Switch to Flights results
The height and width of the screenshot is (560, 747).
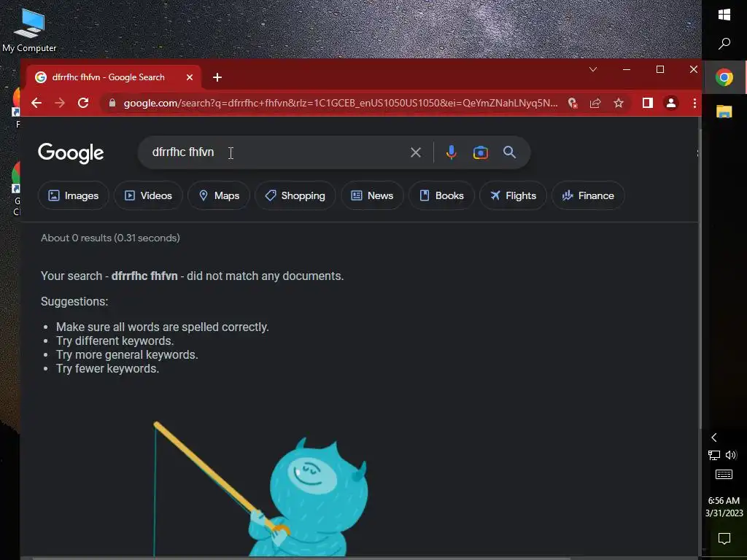pos(513,195)
